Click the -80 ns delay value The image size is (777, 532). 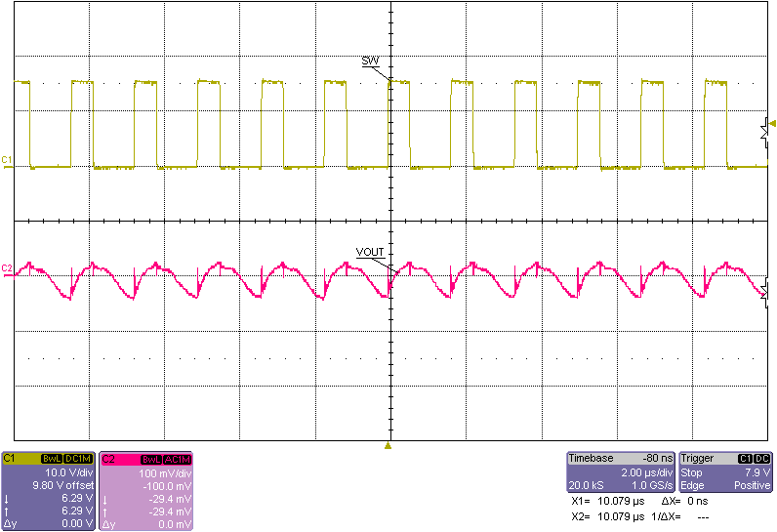tap(658, 459)
